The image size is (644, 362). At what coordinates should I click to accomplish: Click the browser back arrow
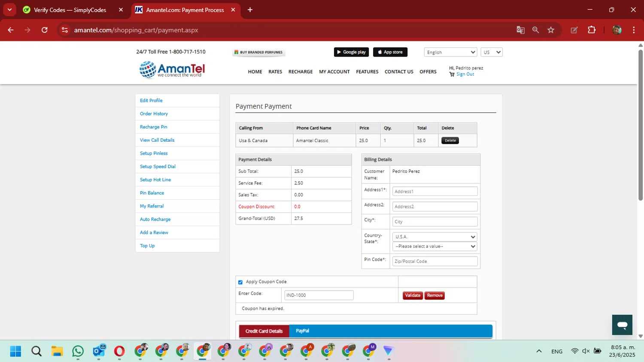[11, 30]
